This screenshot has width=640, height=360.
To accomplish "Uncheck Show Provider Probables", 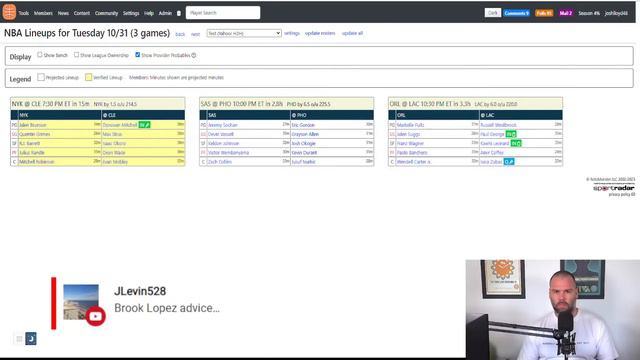I will pos(138,55).
